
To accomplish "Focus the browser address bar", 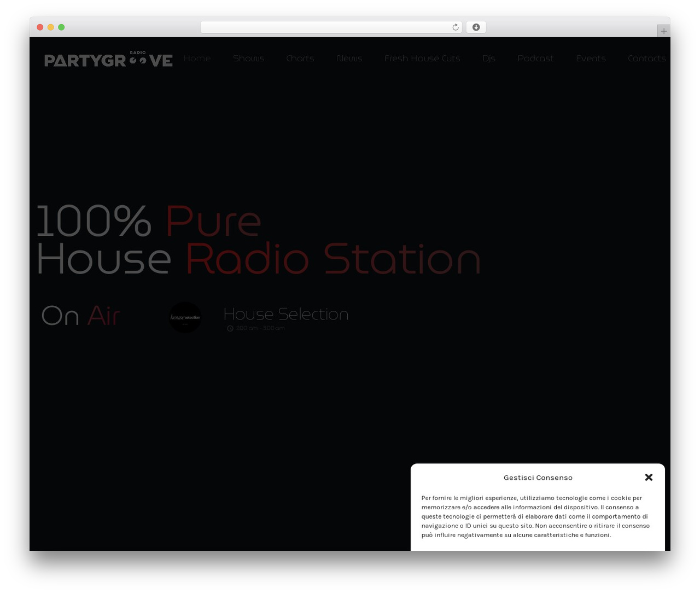I will point(331,27).
